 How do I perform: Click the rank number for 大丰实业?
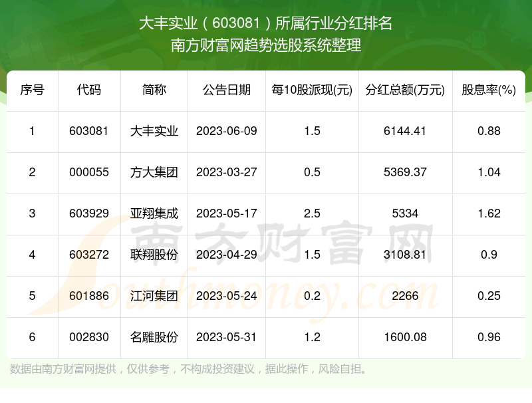(x=32, y=131)
